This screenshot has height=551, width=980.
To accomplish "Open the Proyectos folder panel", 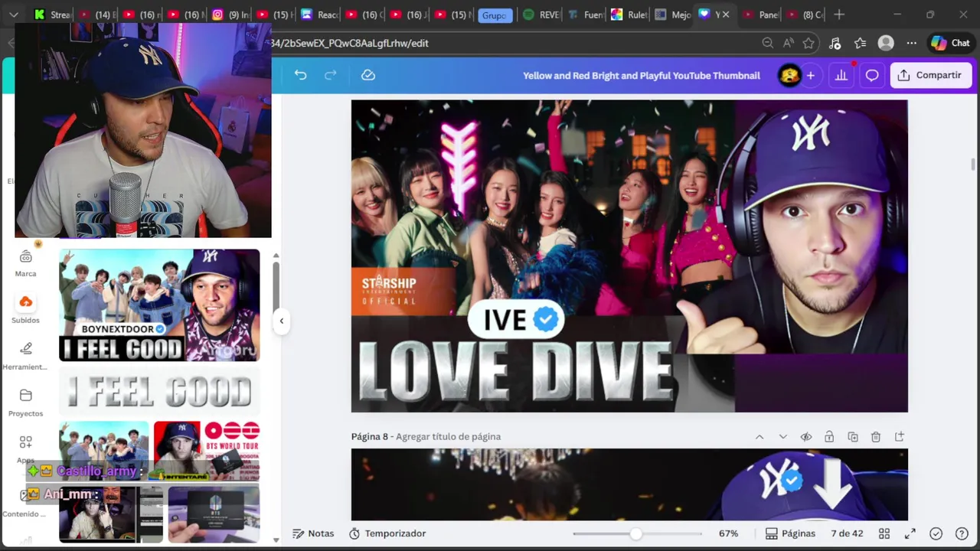I will [25, 403].
